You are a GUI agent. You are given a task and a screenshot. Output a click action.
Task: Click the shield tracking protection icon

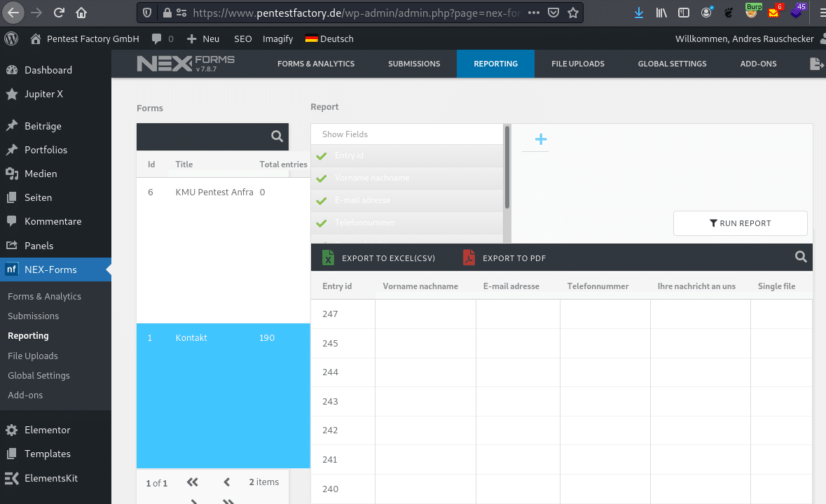148,13
